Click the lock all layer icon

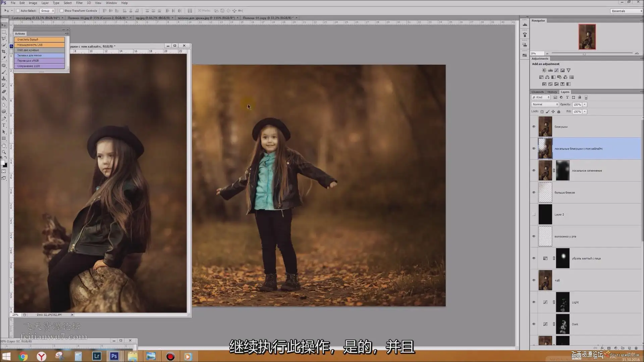click(559, 112)
